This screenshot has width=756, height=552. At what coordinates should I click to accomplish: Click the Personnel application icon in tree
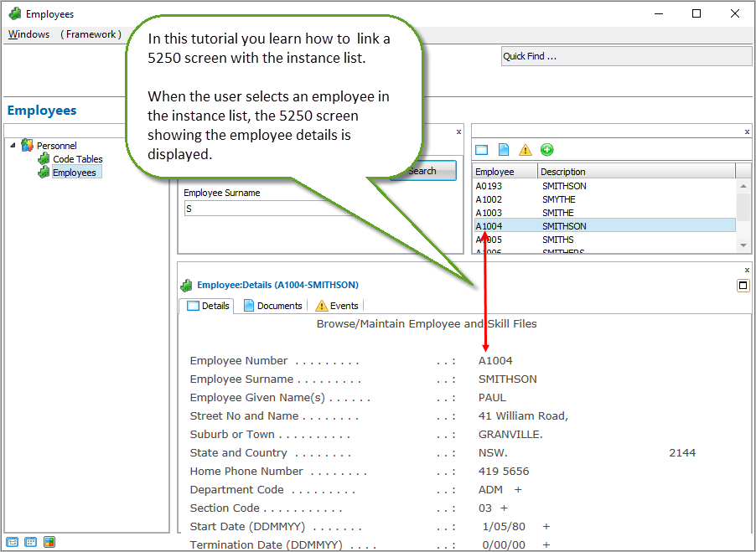point(28,145)
